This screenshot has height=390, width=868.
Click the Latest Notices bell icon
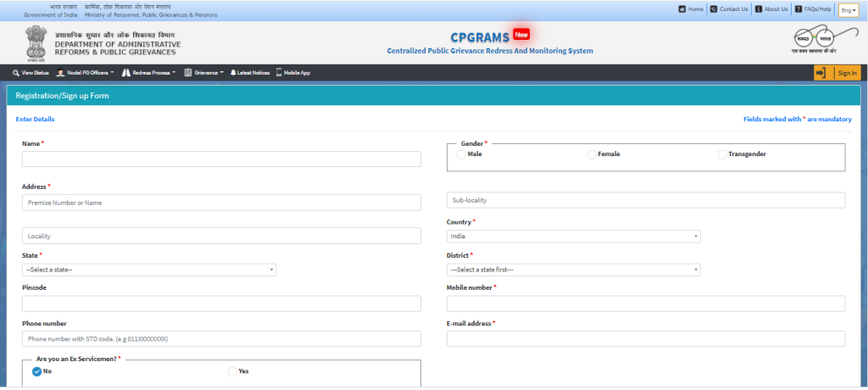(233, 73)
